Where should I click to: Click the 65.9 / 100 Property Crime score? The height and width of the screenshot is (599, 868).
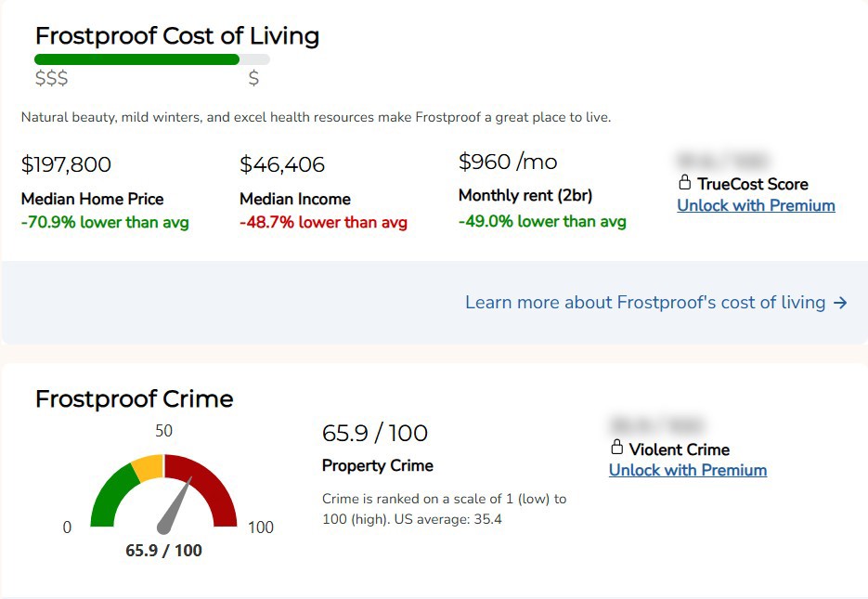click(x=375, y=434)
